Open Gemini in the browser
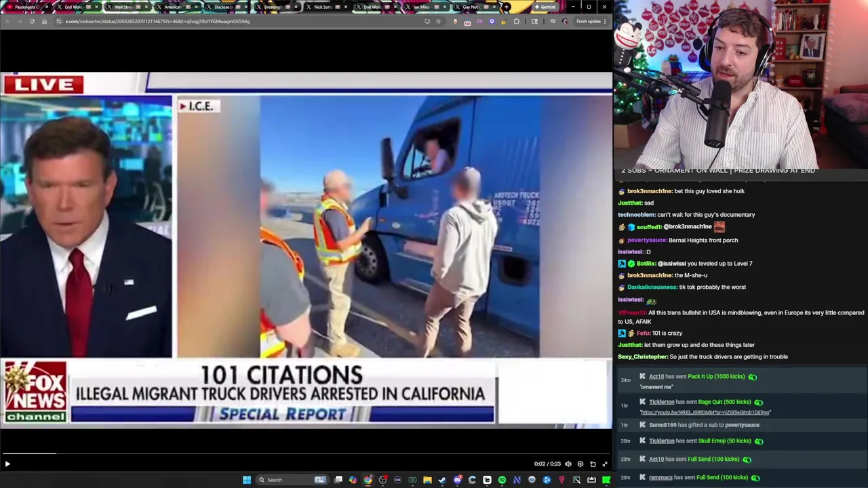868x488 pixels. 545,7
